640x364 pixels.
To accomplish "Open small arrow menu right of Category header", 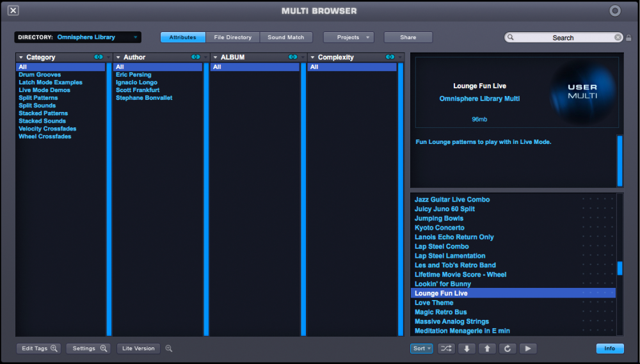I will pos(109,58).
